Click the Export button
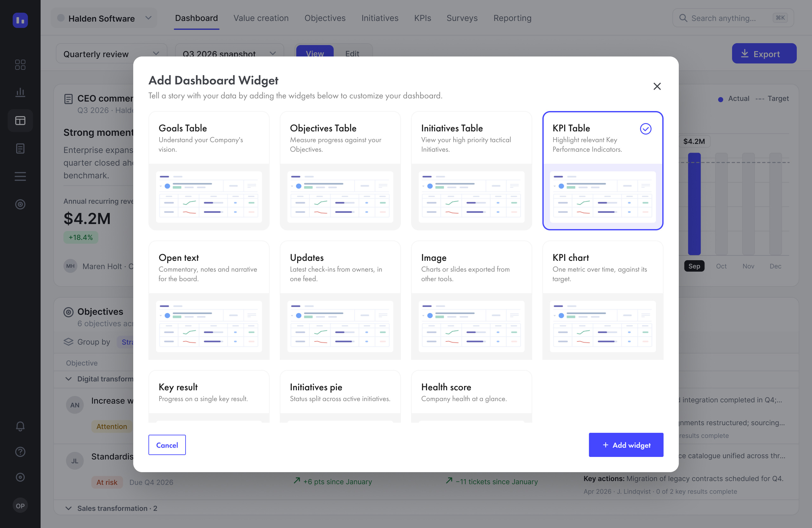 pyautogui.click(x=764, y=54)
